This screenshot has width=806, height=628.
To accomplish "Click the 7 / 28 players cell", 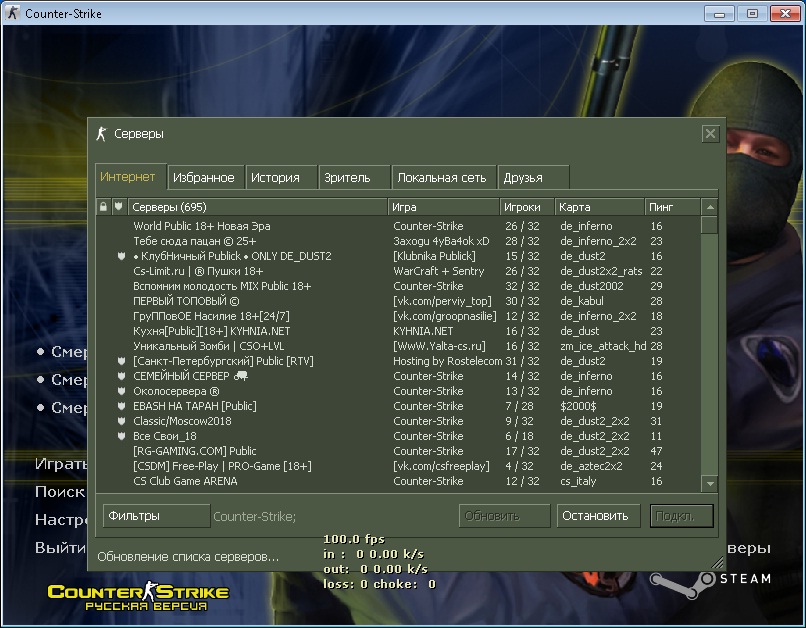I will pyautogui.click(x=519, y=406).
